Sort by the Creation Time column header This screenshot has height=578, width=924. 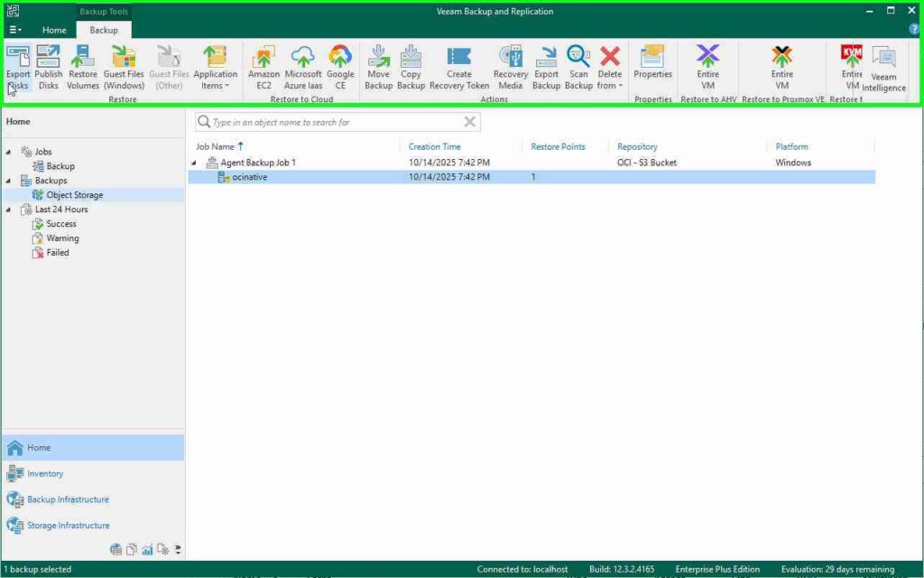(434, 146)
